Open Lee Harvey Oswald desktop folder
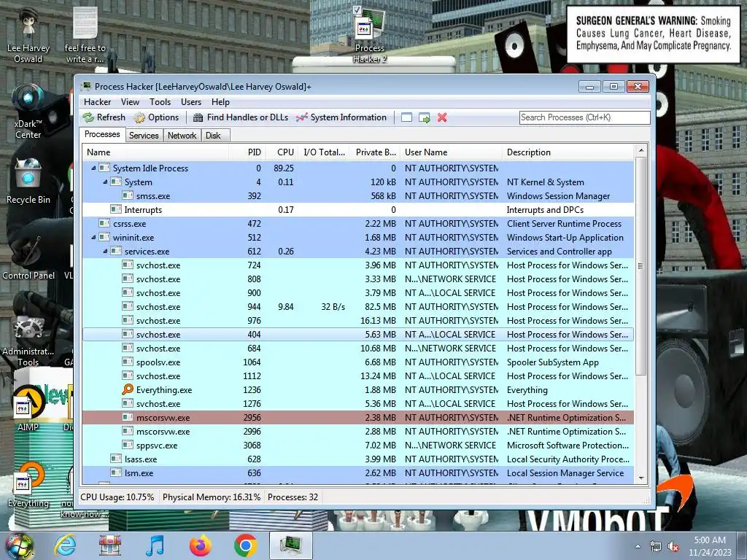 [28, 36]
